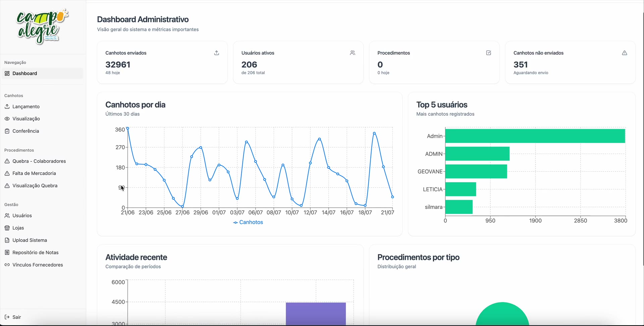644x326 pixels.
Task: Click the "Mais canhotos registrados" subtitle
Action: tap(445, 114)
